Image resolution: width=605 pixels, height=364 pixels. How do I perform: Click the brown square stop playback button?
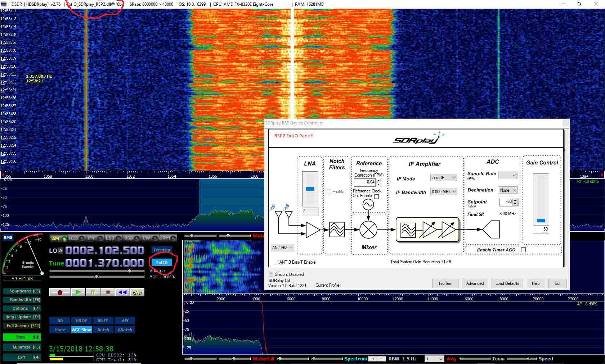(x=108, y=292)
